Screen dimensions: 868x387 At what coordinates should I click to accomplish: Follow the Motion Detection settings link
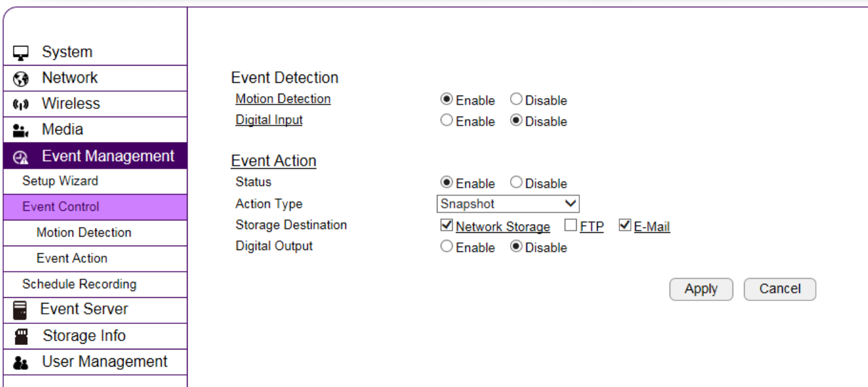click(283, 99)
